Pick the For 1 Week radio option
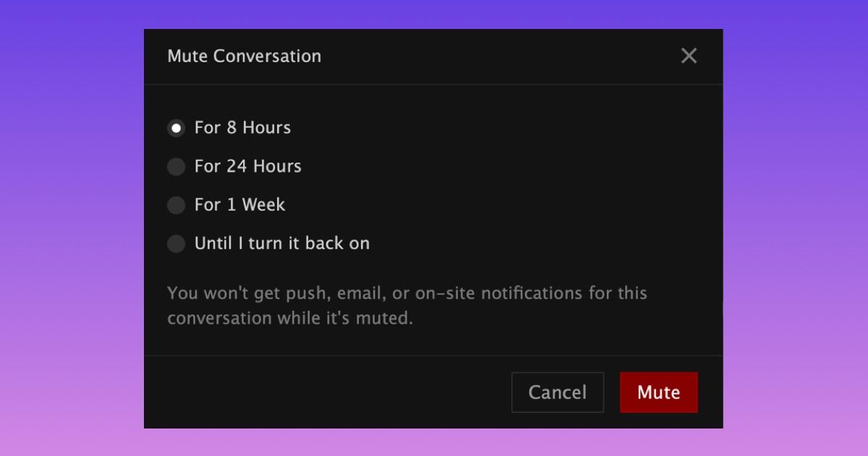 176,206
